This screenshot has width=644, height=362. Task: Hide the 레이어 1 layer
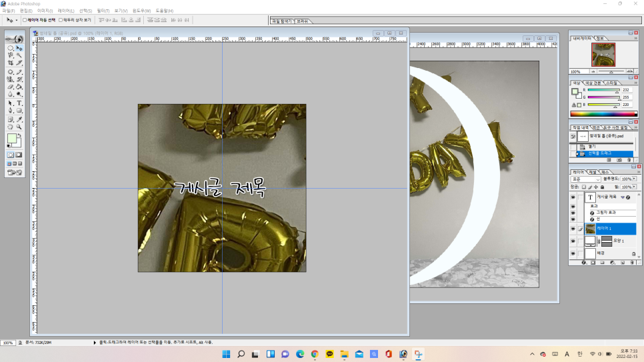coord(573,229)
